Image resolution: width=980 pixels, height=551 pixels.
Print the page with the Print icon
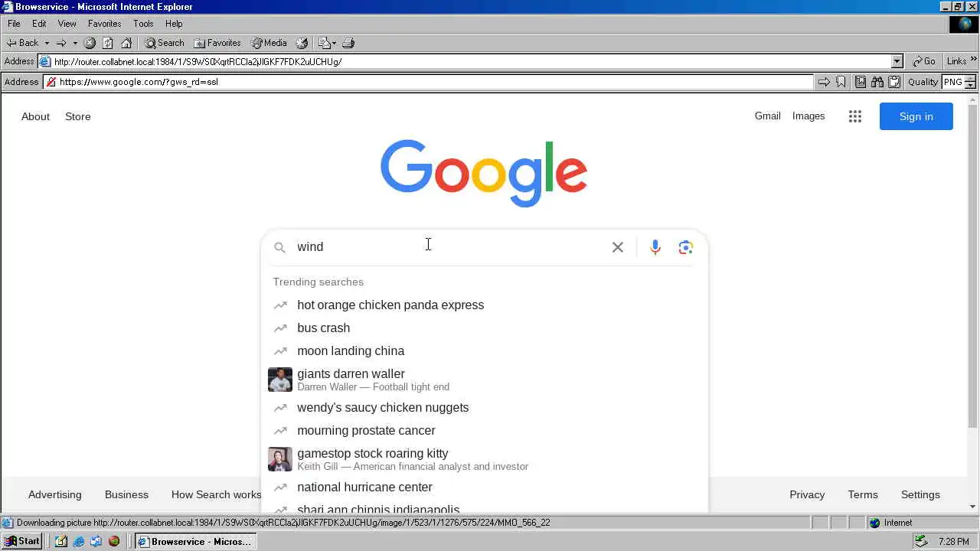point(348,43)
